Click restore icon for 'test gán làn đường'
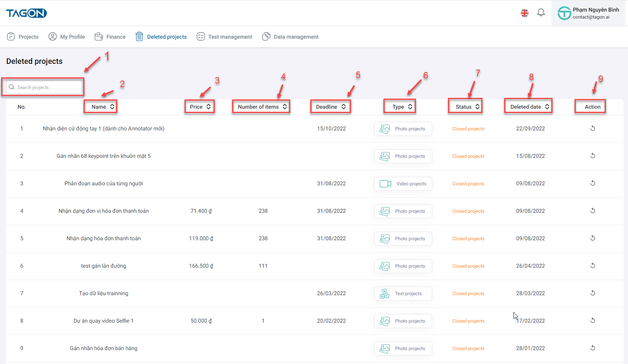Viewport: 628px width, 364px height. (x=592, y=266)
